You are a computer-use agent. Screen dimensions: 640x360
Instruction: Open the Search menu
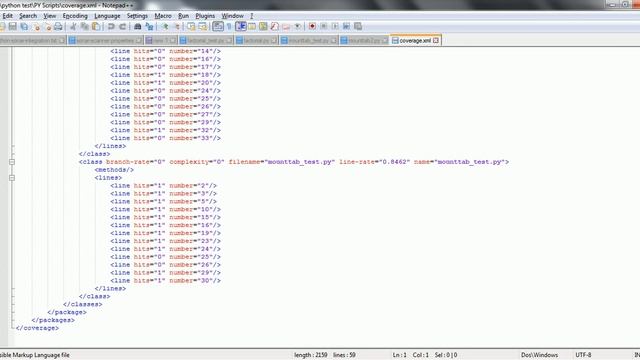28,16
